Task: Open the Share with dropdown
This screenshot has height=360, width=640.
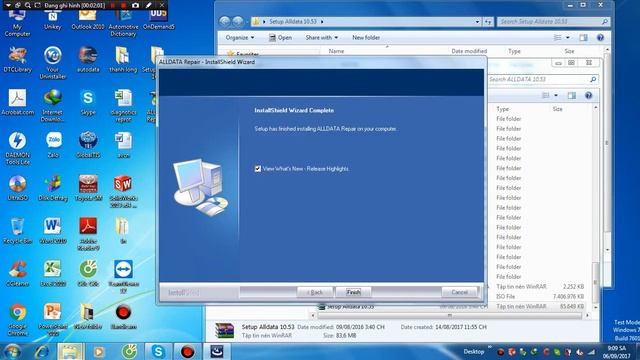Action: point(322,38)
